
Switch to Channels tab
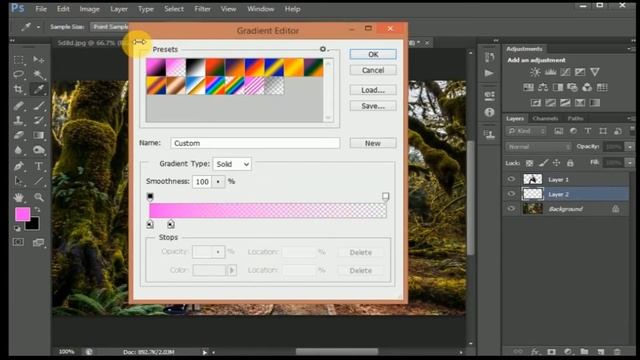[x=545, y=118]
